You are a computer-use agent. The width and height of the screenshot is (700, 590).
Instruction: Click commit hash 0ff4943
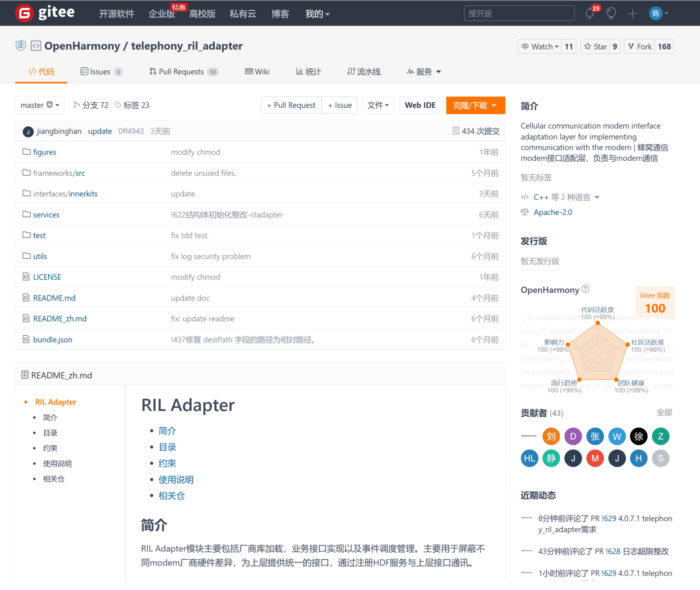point(131,131)
